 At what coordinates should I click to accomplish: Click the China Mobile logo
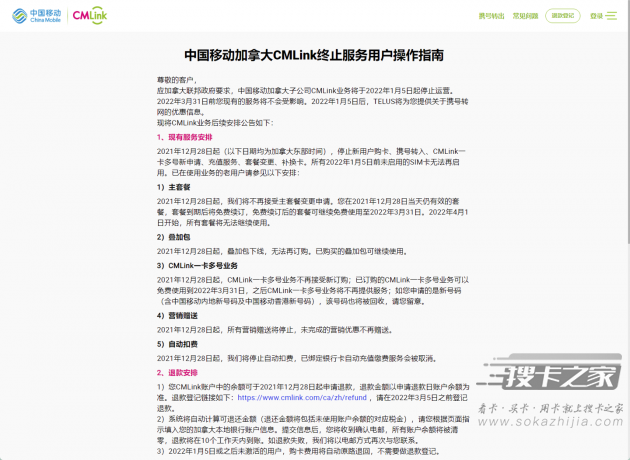click(x=37, y=16)
